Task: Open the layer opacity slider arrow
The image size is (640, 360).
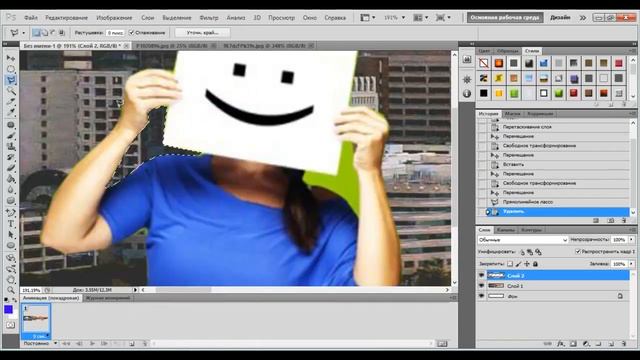Action: pos(631,240)
